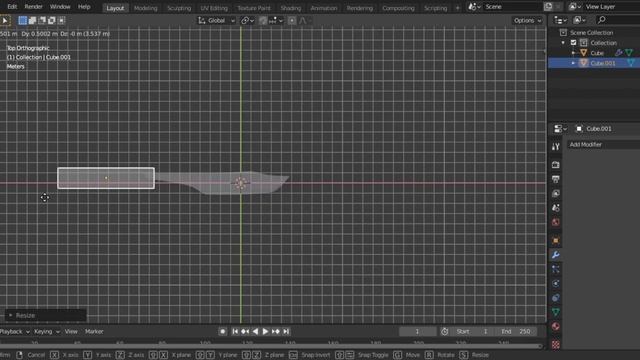Open the Object properties tab

point(556,240)
